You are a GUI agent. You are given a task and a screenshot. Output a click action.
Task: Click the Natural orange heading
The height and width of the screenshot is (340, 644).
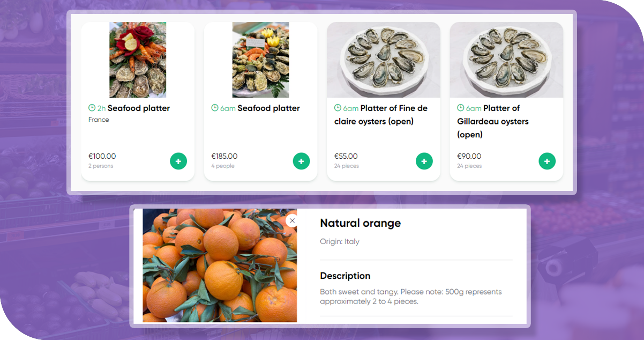pos(360,223)
